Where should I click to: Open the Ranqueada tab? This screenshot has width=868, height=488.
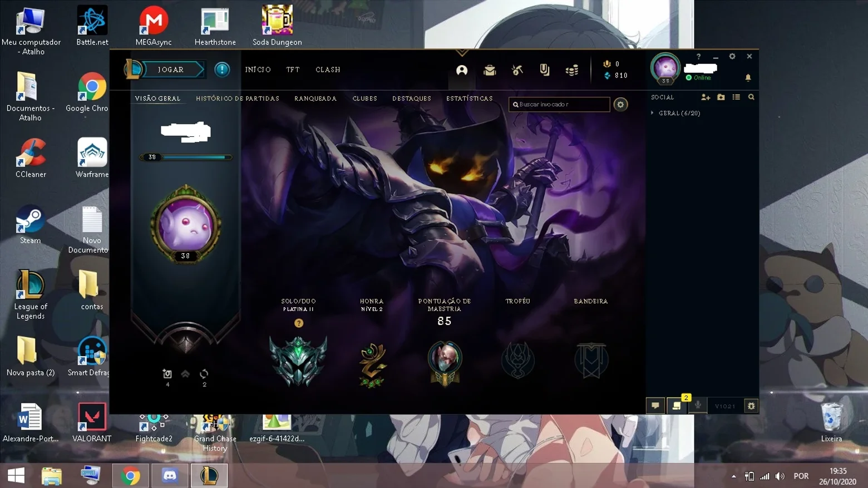[x=315, y=98]
